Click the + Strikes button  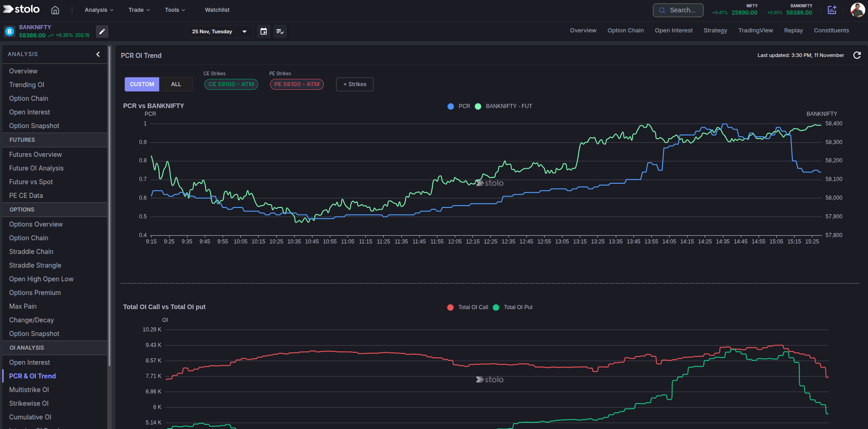click(354, 84)
